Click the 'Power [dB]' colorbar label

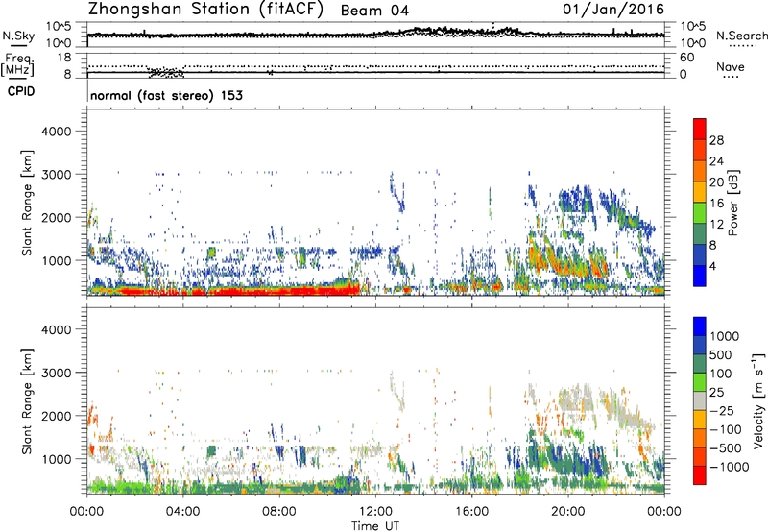[732, 203]
